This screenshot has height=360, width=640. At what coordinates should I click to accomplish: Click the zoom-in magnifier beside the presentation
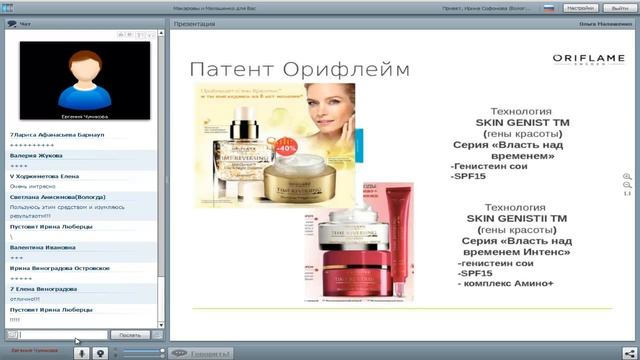point(627,177)
